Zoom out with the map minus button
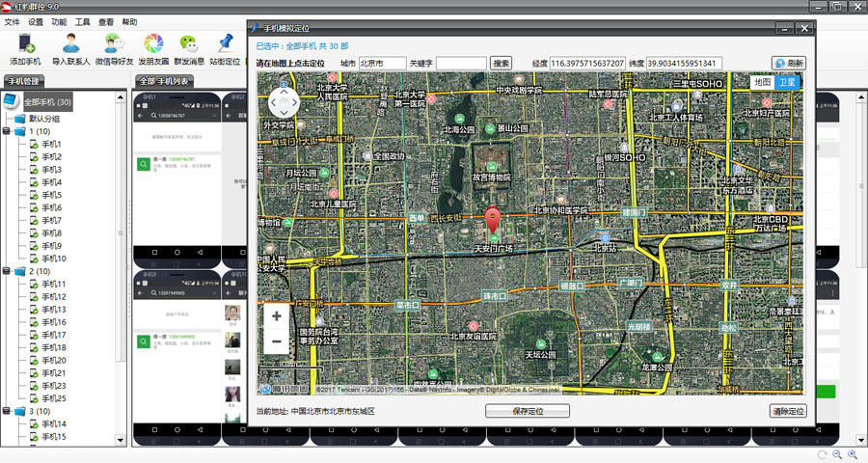868x463 pixels. pyautogui.click(x=276, y=341)
